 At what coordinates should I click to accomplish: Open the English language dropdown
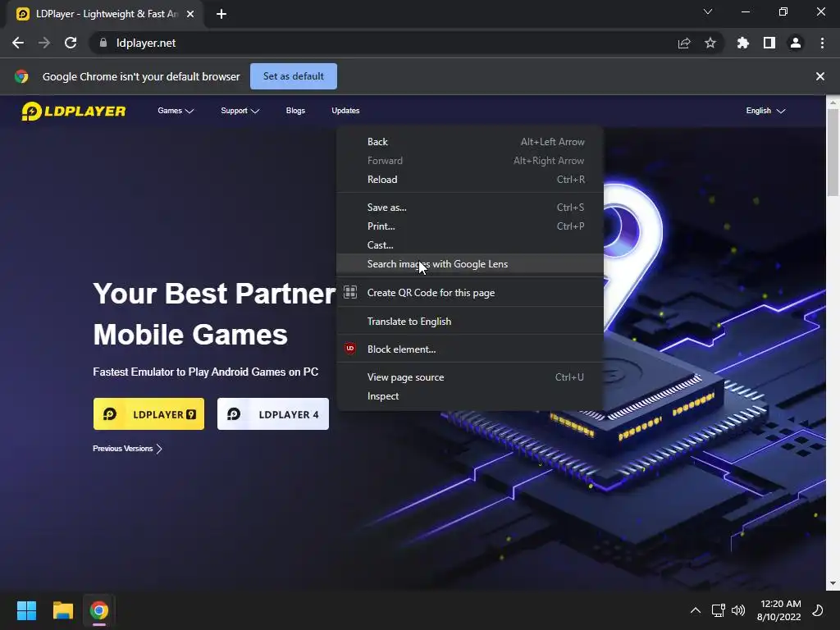[765, 111]
